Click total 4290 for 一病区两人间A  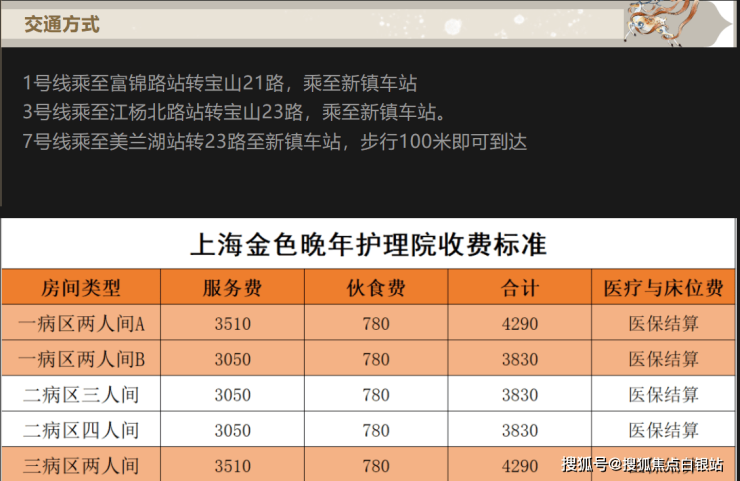(x=520, y=324)
